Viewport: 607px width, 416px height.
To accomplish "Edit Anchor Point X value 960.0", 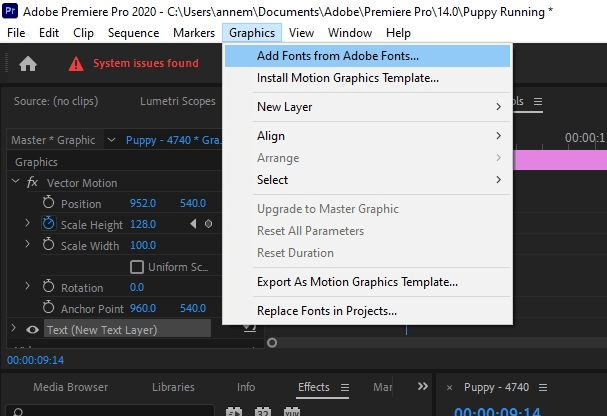I will click(143, 308).
